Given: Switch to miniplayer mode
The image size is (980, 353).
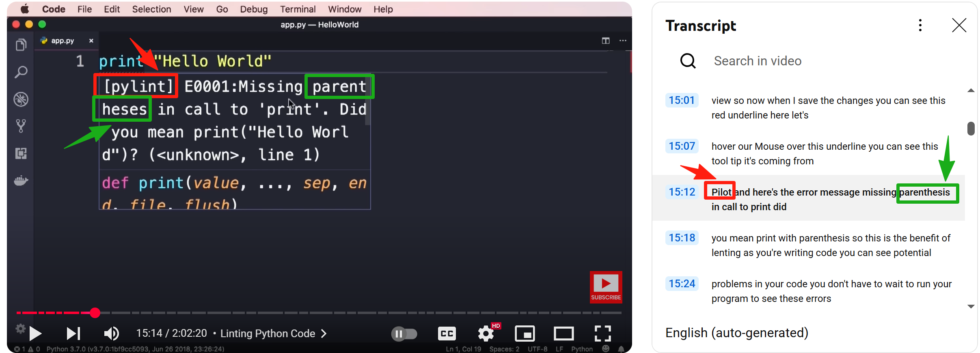Looking at the screenshot, I should point(525,334).
